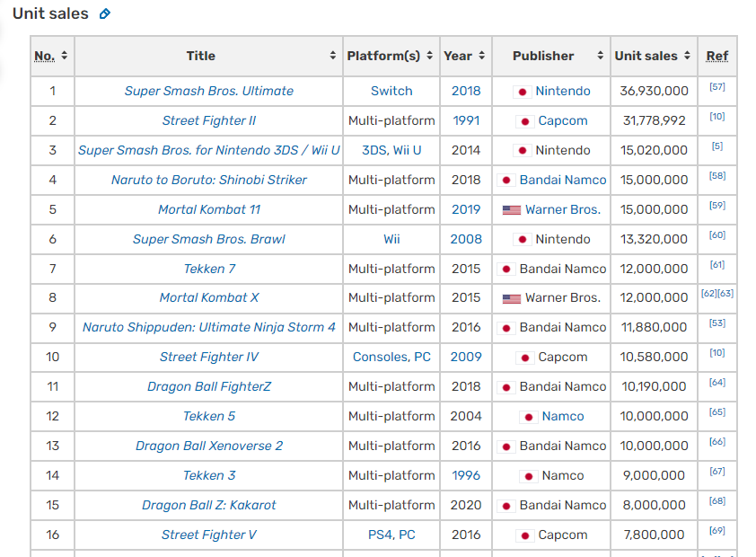The image size is (756, 557).
Task: Select the 7,800,000 unit sales cell
Action: (x=654, y=535)
